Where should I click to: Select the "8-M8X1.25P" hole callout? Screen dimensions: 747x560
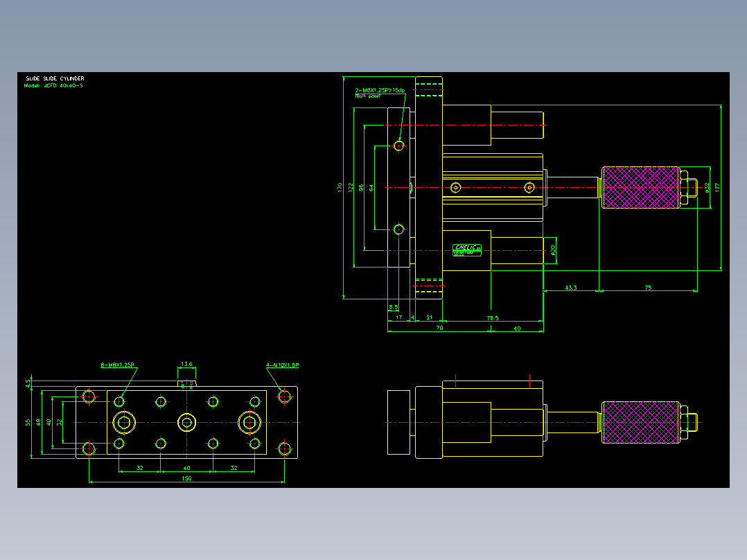click(x=117, y=365)
